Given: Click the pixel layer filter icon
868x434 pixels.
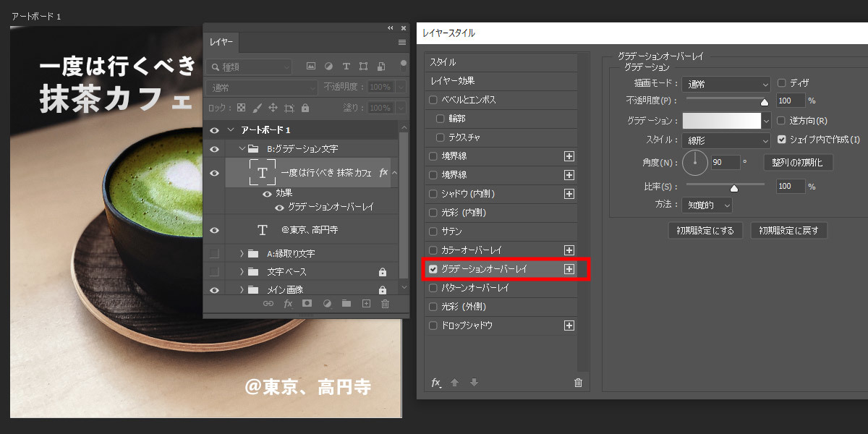Looking at the screenshot, I should coord(311,67).
